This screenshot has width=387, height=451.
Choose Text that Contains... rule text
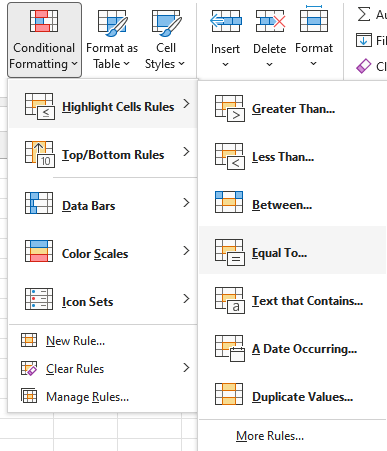pyautogui.click(x=307, y=301)
